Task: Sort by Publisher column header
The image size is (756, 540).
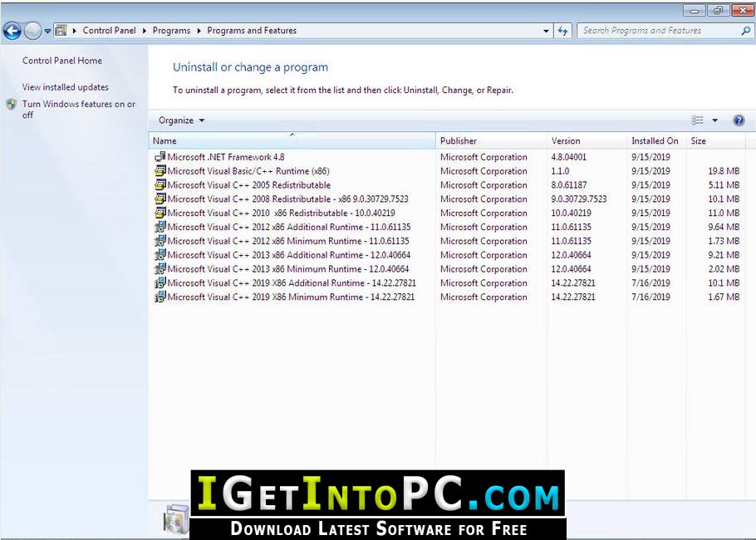Action: 491,140
